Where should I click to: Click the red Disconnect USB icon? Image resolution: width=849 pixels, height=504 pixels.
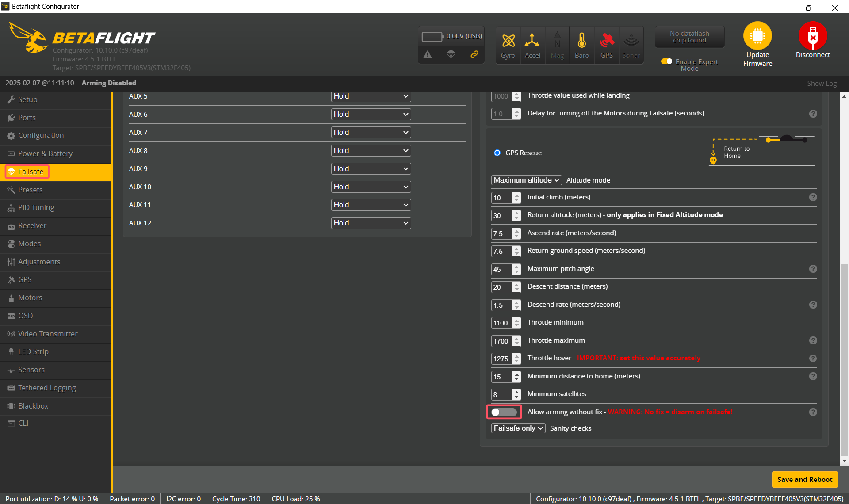[813, 35]
